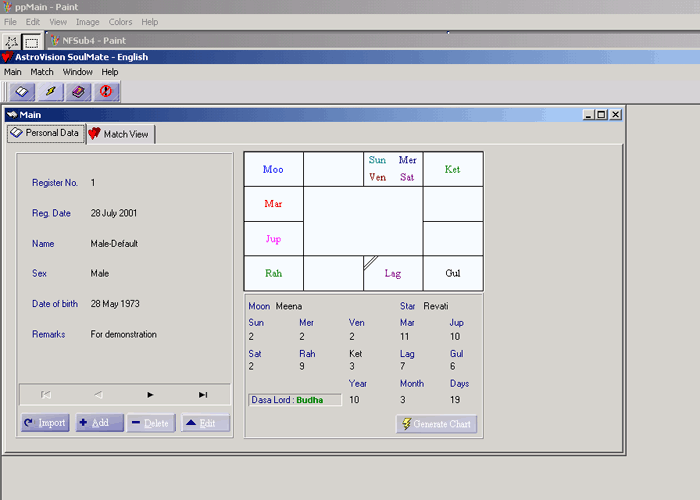Go to the previous record
700x500 pixels.
99,395
